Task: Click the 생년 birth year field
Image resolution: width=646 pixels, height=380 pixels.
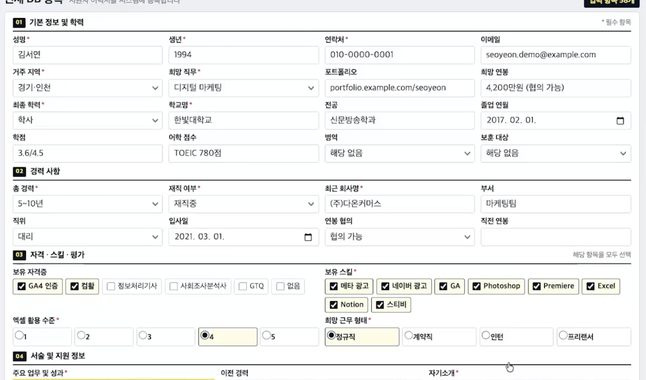Action: tap(243, 55)
